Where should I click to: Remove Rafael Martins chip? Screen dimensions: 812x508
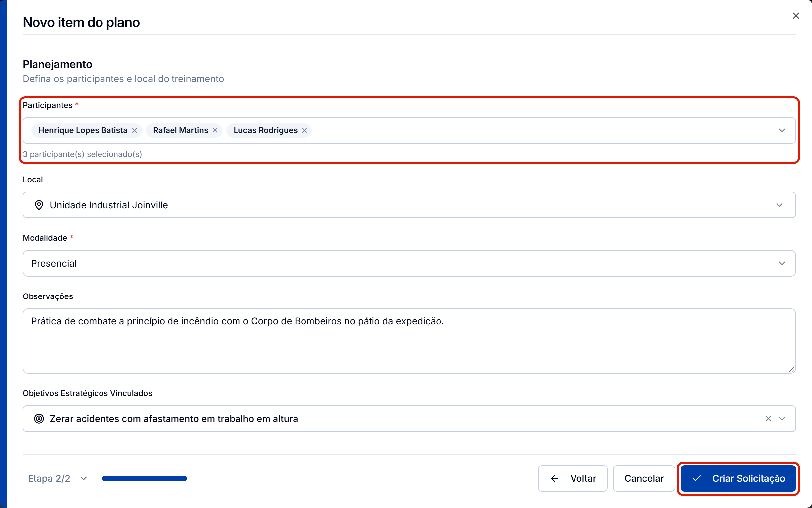(215, 130)
